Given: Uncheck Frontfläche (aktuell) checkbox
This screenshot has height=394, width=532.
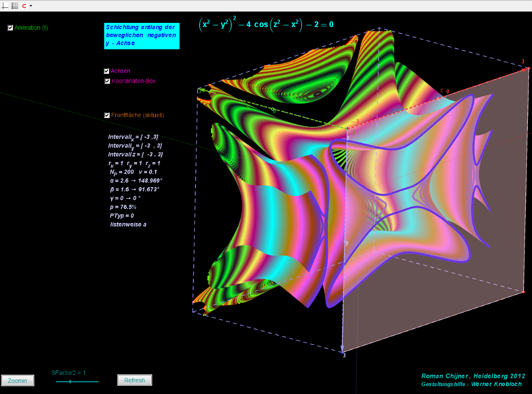Looking at the screenshot, I should click(107, 115).
